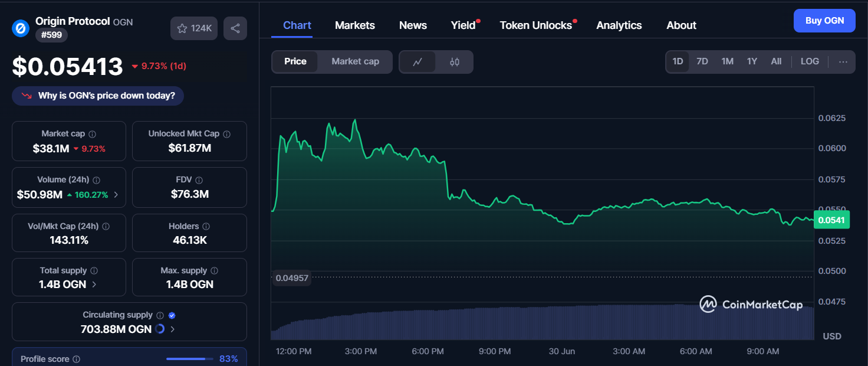Set chart range to All
868x366 pixels.
click(x=776, y=61)
